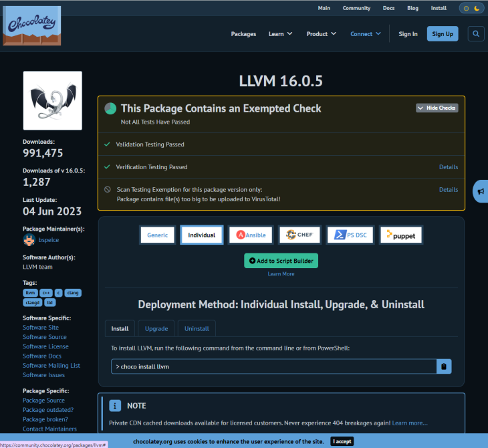Viewport: 488px width, 448px height.
Task: Open Software License link
Action: 45,346
